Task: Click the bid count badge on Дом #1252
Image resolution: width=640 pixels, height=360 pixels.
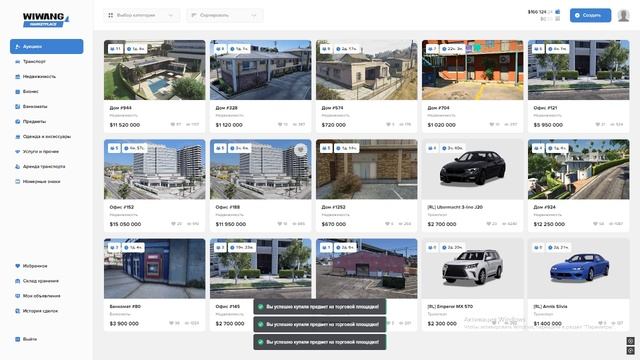Action: pyautogui.click(x=326, y=148)
